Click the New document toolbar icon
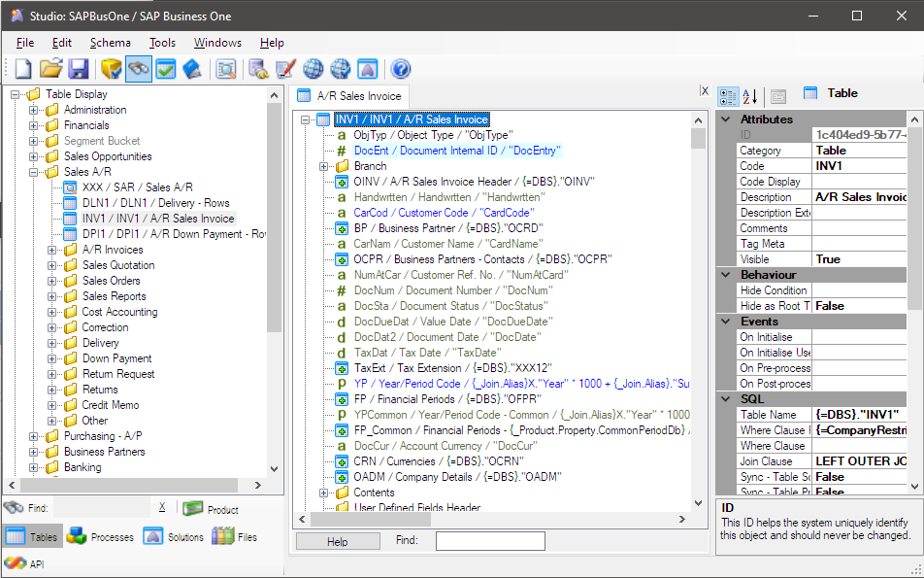The height and width of the screenshot is (578, 924). 23,69
